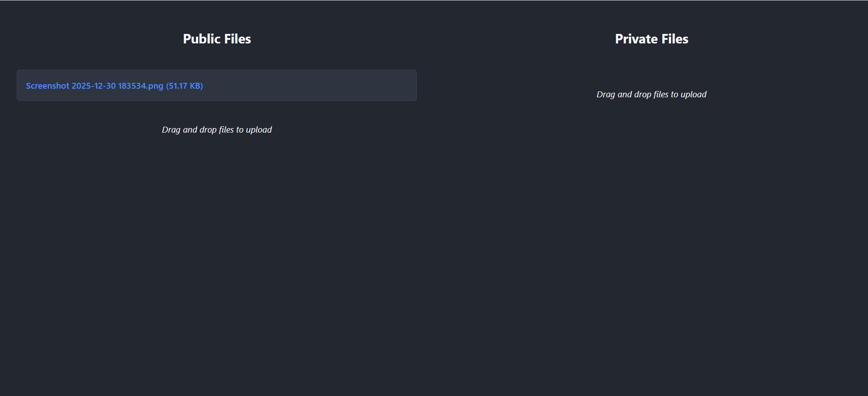Click the Public Files heading
The image size is (868, 396).
[x=217, y=39]
